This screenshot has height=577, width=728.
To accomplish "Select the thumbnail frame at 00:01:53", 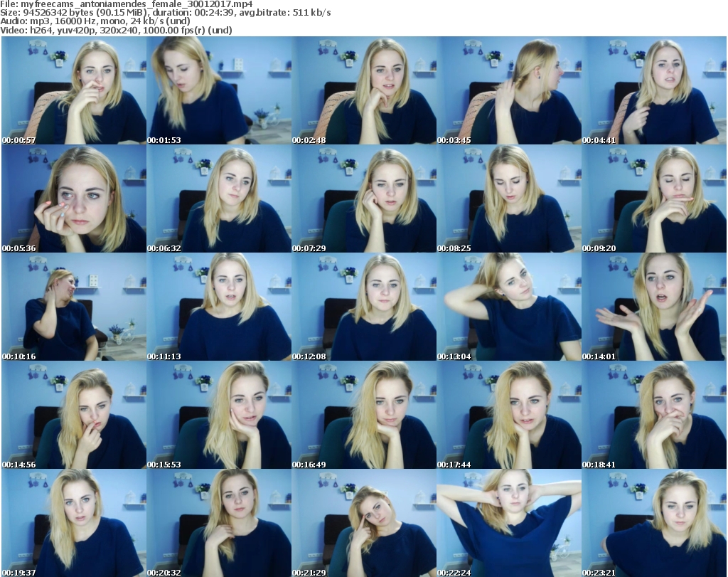I will pos(219,90).
